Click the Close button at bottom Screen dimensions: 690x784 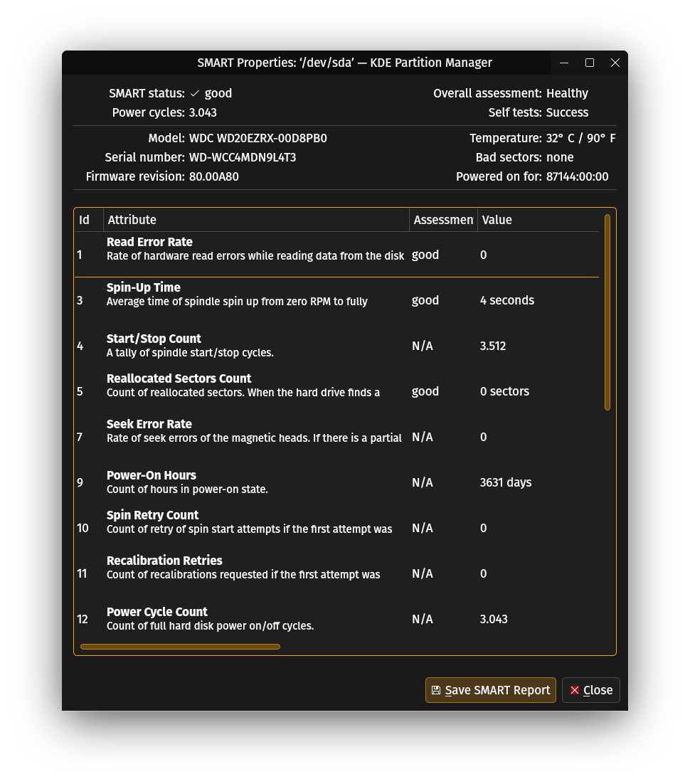591,690
